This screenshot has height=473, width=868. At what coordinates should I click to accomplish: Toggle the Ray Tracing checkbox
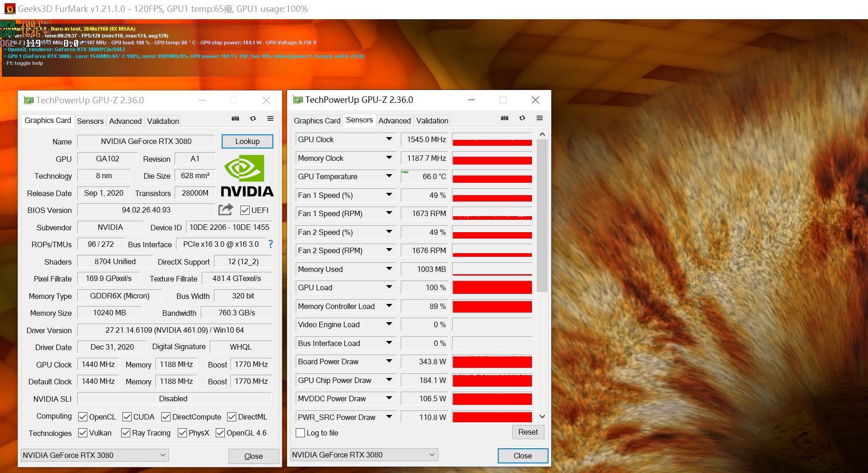pos(126,433)
